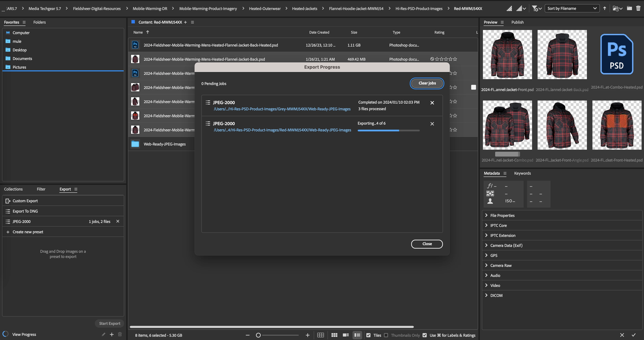The height and width of the screenshot is (340, 644).
Task: Open the Sort by Filename dropdown
Action: [572, 8]
